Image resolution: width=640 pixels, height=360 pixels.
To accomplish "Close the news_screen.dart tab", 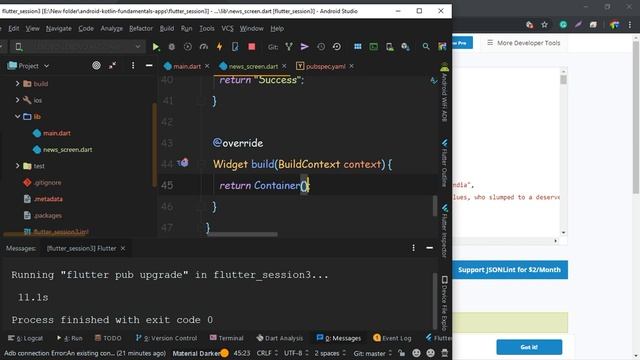I will pos(284,66).
